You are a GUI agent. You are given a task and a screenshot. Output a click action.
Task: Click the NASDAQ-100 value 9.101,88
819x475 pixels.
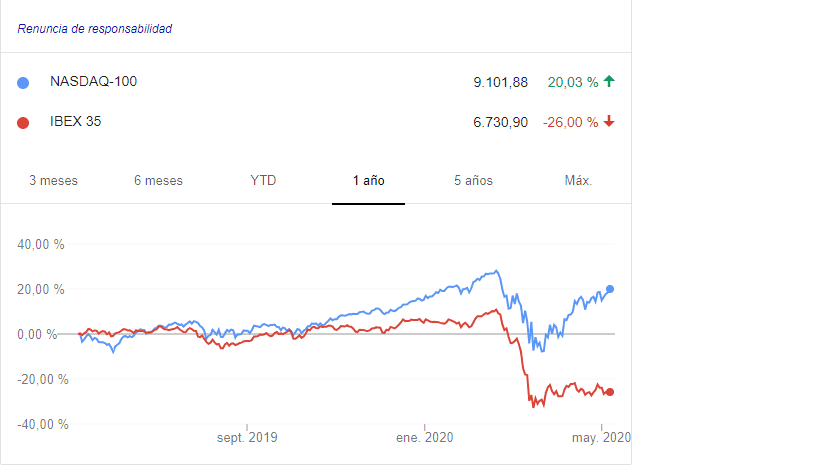[500, 82]
